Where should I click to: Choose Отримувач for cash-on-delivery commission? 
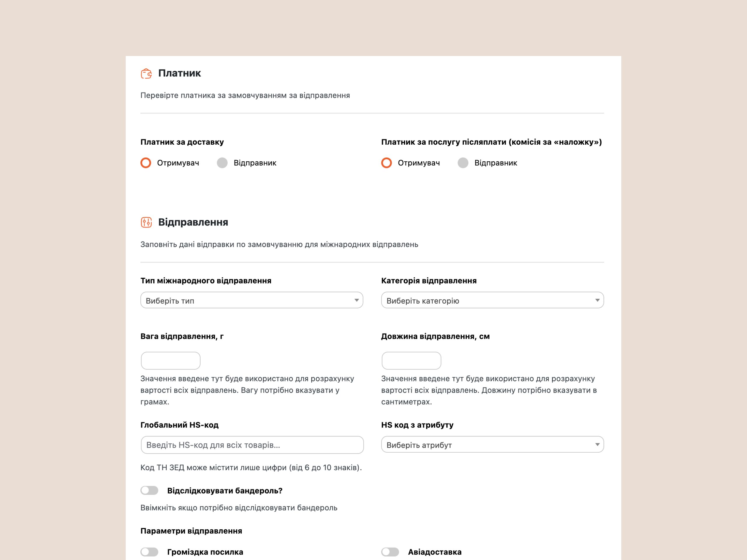click(x=387, y=163)
